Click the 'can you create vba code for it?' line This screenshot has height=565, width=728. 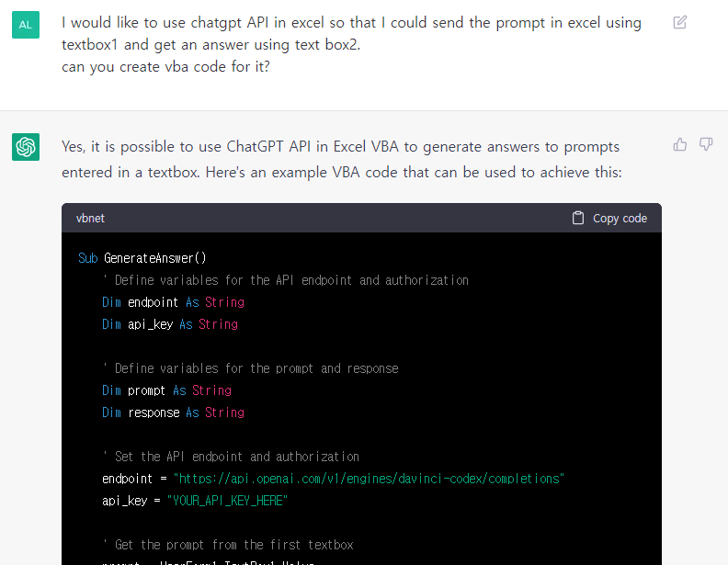tap(165, 67)
